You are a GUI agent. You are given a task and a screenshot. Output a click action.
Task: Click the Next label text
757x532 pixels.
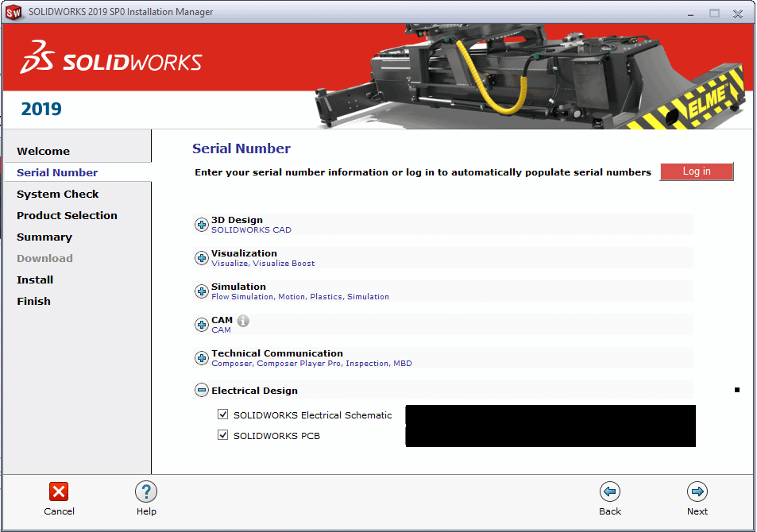pos(697,511)
